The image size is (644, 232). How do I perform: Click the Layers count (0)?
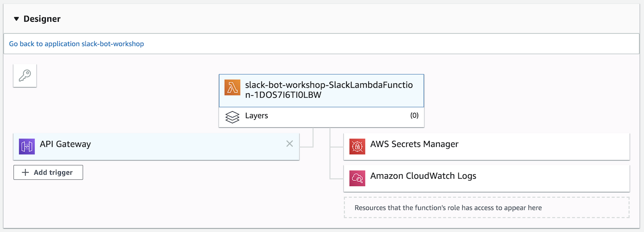414,116
